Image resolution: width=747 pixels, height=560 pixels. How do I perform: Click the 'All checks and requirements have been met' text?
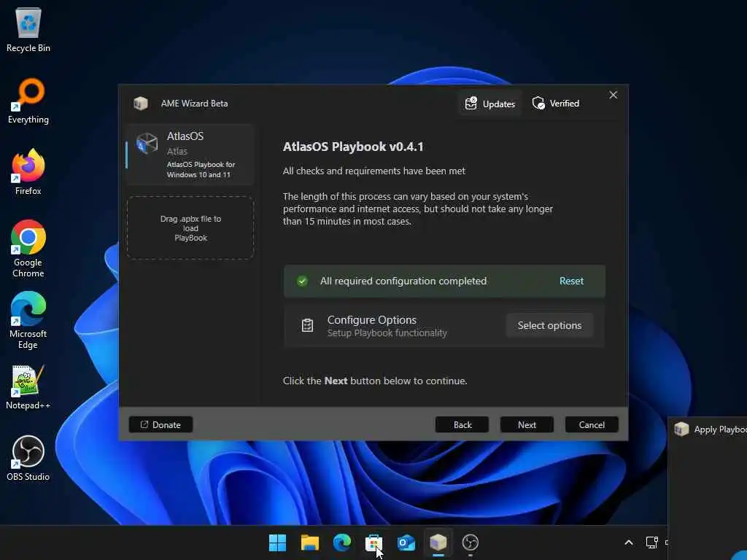pyautogui.click(x=374, y=171)
